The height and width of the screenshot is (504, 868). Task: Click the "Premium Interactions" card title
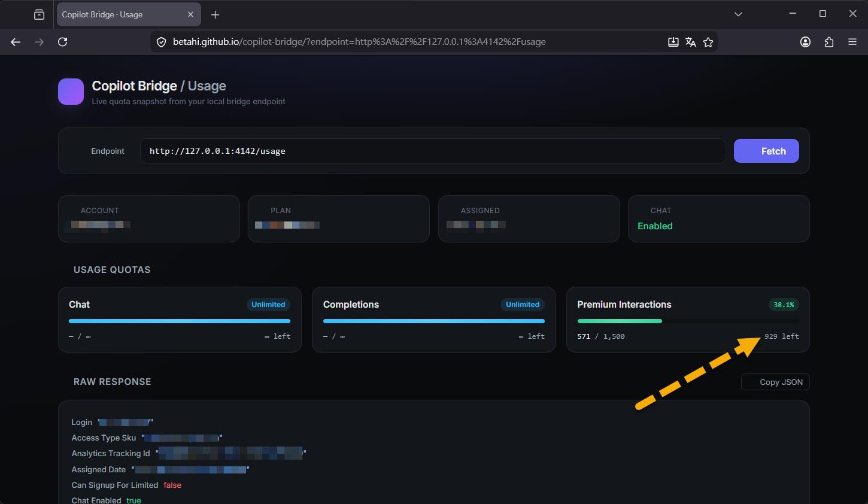click(x=624, y=305)
